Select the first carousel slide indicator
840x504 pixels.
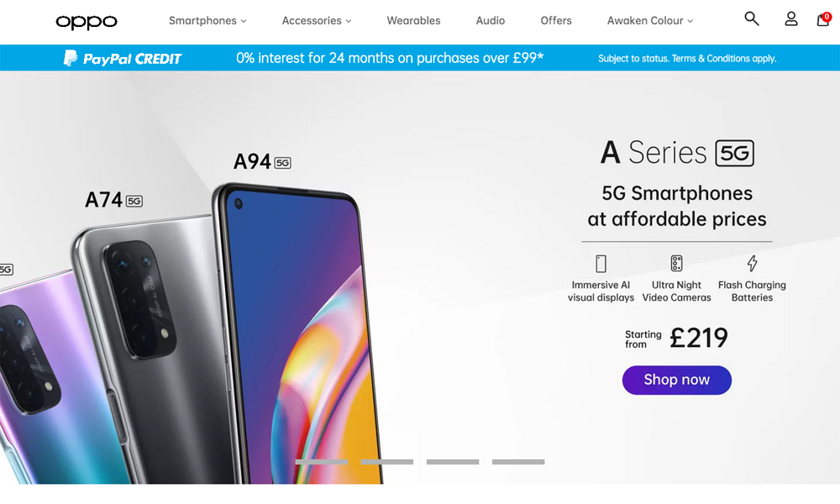[x=322, y=462]
